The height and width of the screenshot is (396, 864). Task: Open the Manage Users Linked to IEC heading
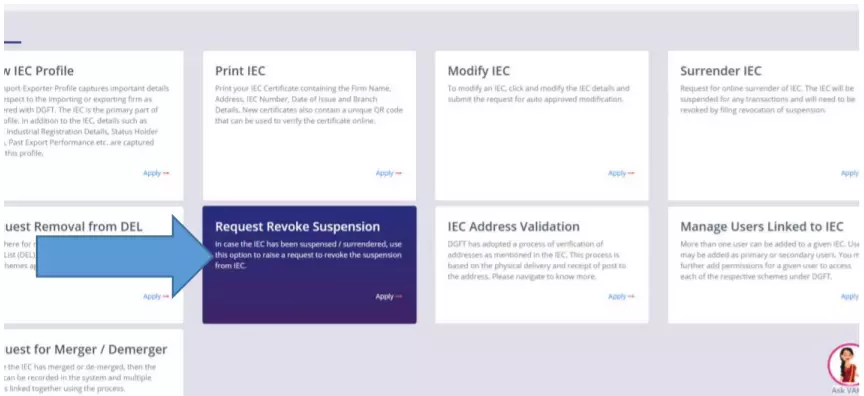click(x=762, y=226)
